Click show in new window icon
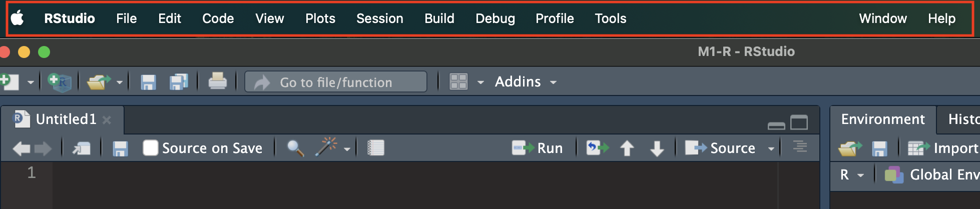The height and width of the screenshot is (209, 980). tap(82, 148)
